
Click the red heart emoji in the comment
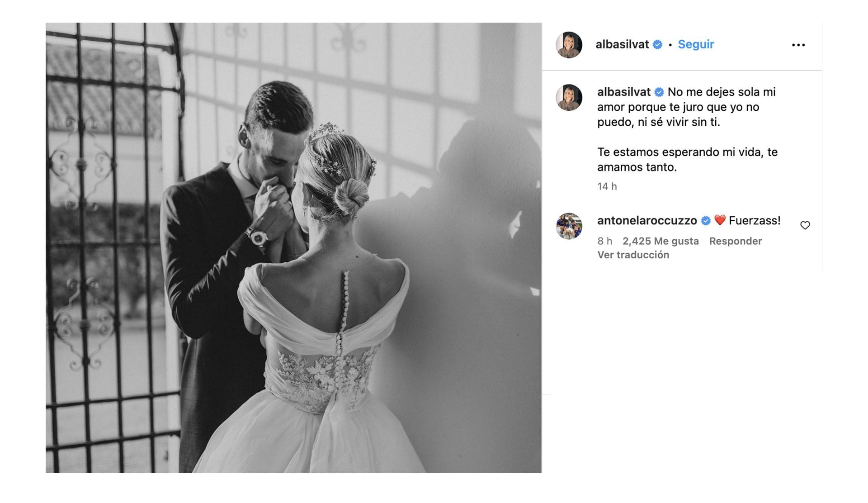(x=720, y=220)
